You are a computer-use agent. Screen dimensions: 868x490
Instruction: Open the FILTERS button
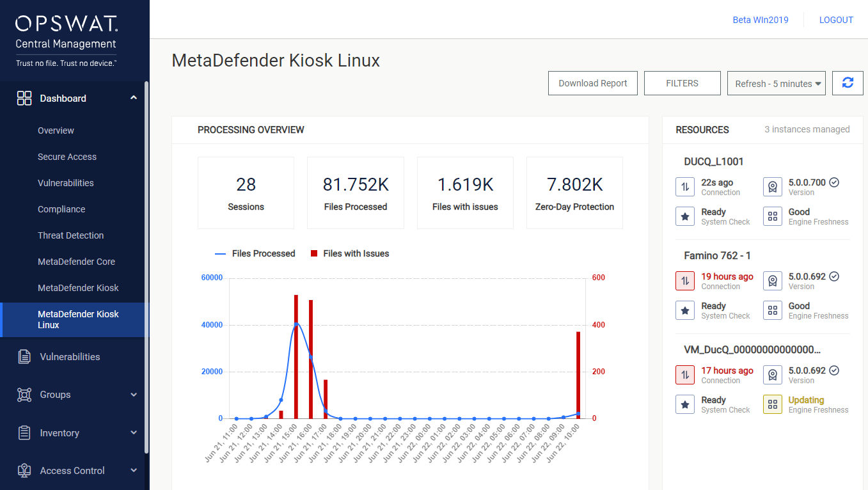(x=683, y=83)
